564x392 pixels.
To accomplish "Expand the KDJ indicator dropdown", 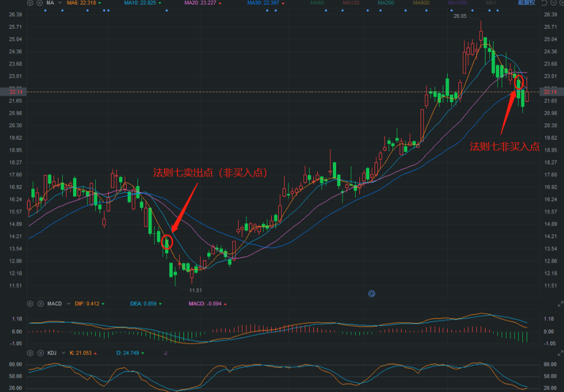I will 63,353.
